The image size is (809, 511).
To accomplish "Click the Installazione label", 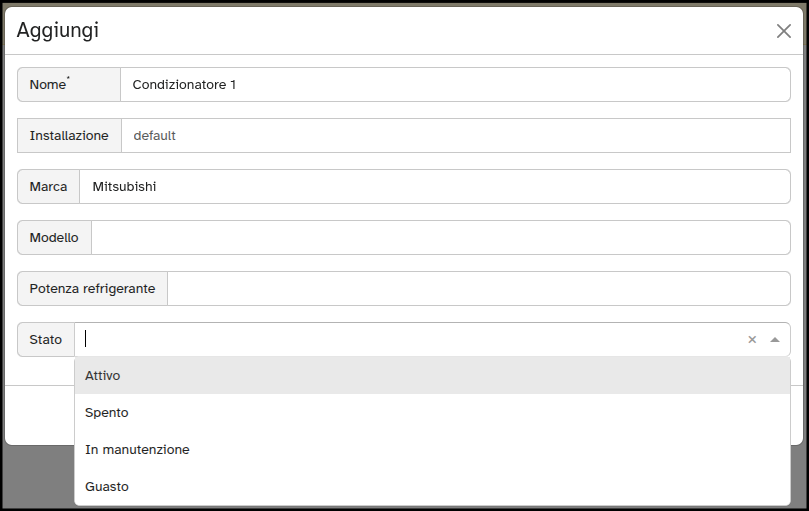I will pos(69,136).
